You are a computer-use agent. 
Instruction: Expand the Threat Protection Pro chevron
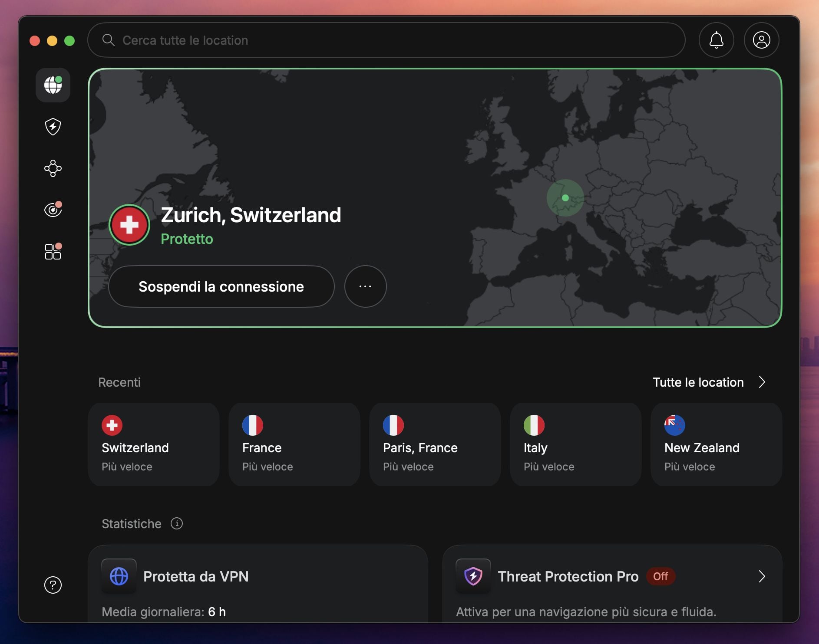click(762, 576)
